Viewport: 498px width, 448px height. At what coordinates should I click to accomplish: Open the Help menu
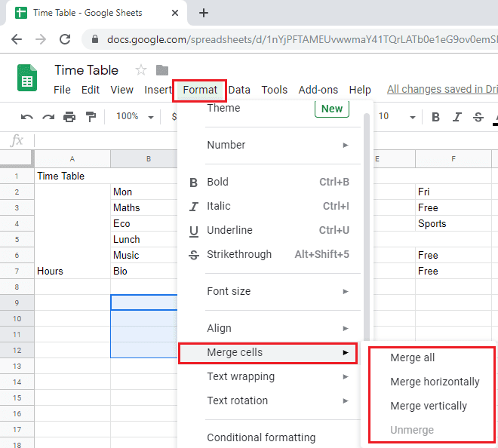(x=360, y=90)
